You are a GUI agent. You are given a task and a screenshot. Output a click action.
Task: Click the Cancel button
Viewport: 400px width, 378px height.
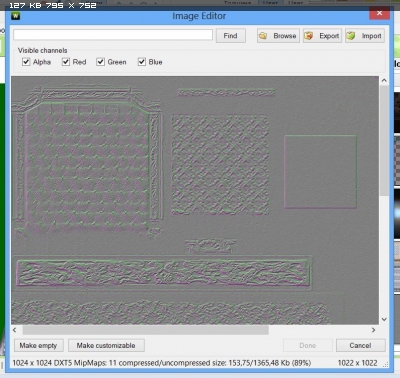click(360, 345)
